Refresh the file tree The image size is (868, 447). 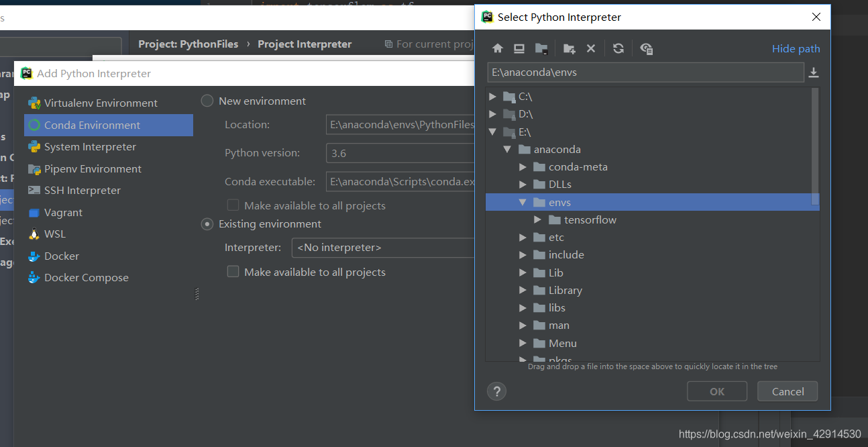point(618,48)
